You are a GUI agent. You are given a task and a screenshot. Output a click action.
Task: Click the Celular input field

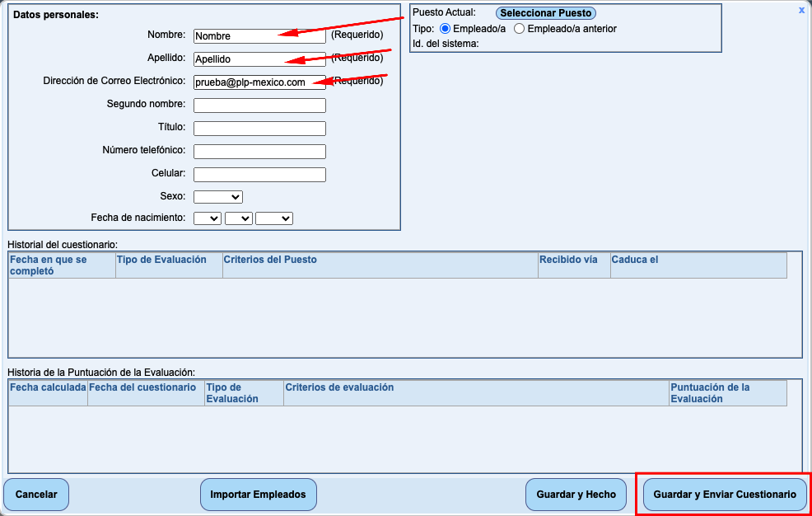(259, 175)
